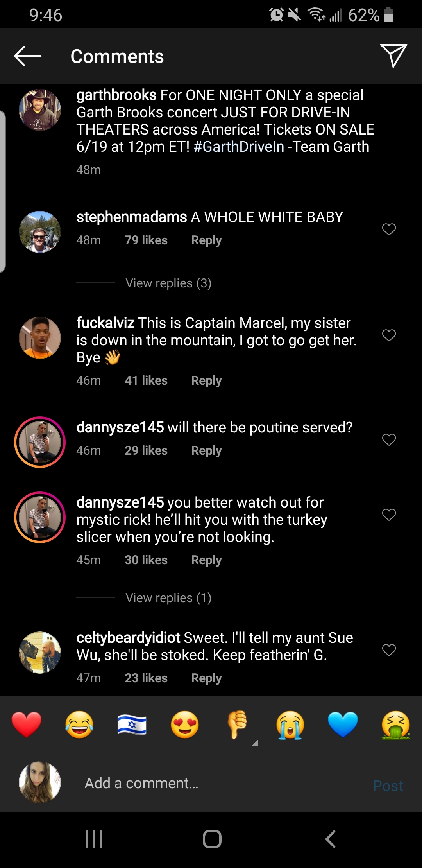Select the red heart emoji shortcut
This screenshot has width=422, height=868.
pyautogui.click(x=26, y=725)
